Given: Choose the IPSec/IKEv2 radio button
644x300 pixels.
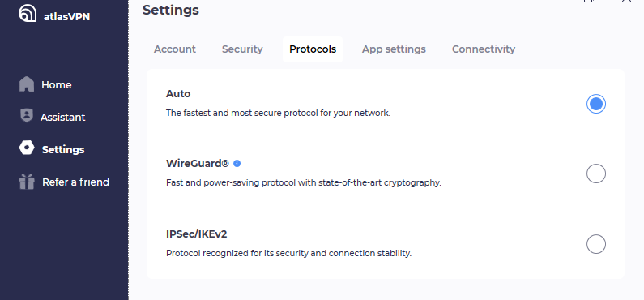Looking at the screenshot, I should coord(596,244).
